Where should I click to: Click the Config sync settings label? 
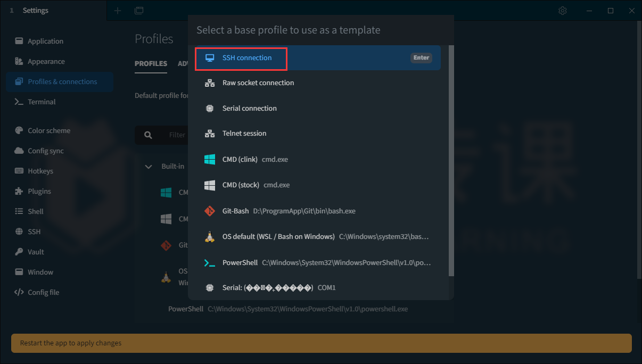click(46, 151)
